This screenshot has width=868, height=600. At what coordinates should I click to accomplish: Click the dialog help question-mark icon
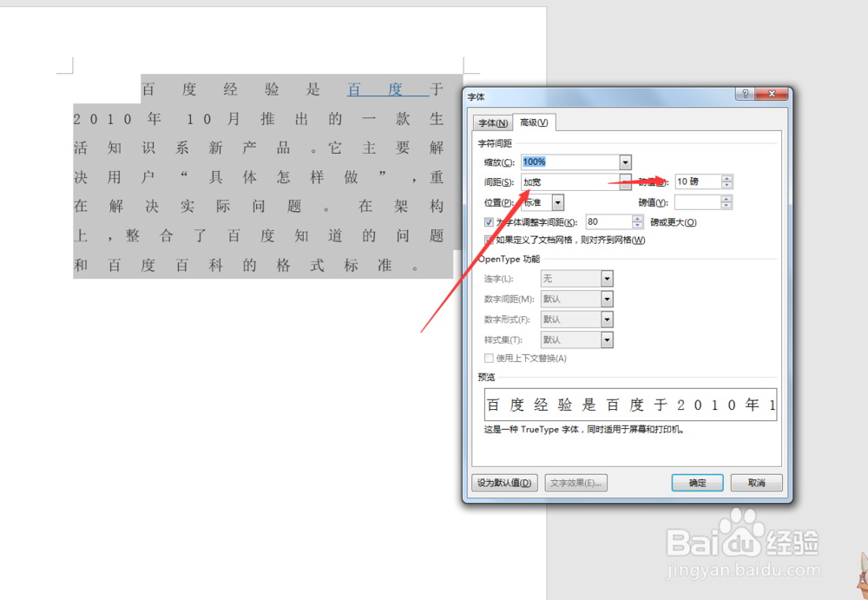coord(745,94)
